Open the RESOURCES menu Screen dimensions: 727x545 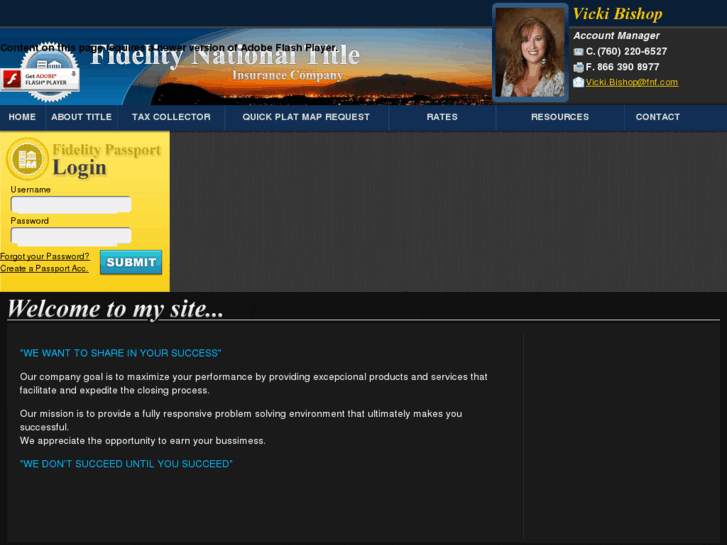[560, 117]
